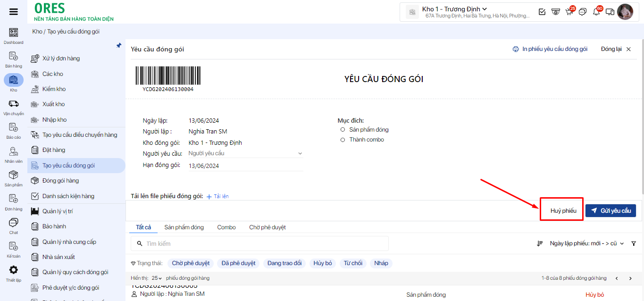Screen dimensions: 644x301
Task: Click the Tìm kiếm search field
Action: 259,243
